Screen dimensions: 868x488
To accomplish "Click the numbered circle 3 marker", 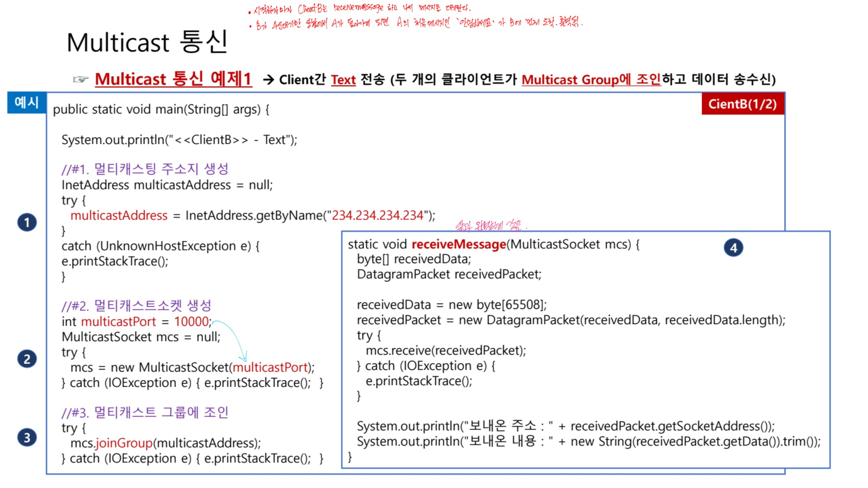I will pyautogui.click(x=27, y=437).
